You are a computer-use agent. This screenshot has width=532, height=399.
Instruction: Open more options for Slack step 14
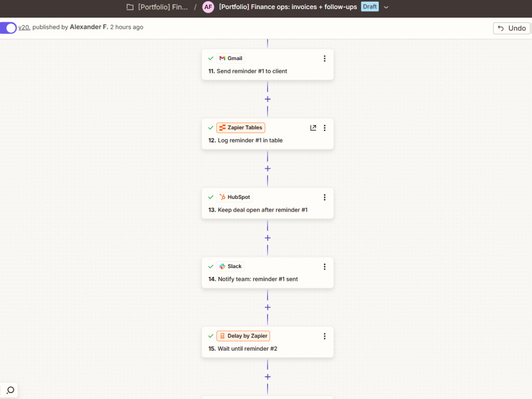pos(325,267)
